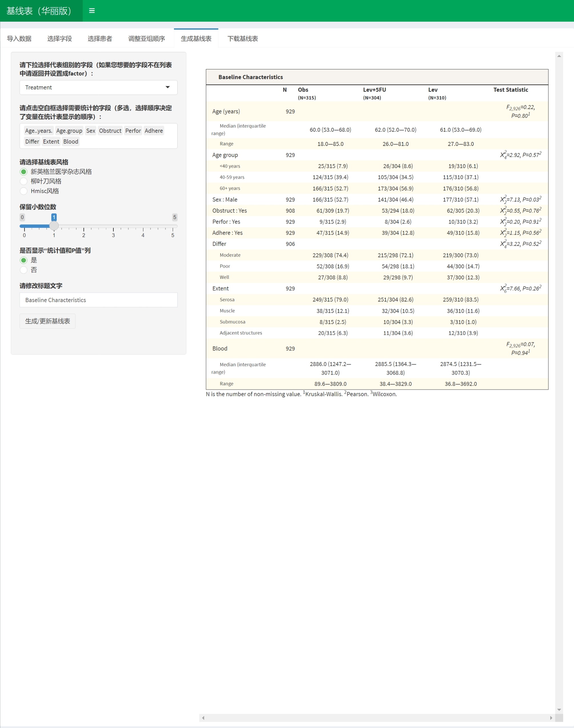Select the 生成基线表 tab

196,39
